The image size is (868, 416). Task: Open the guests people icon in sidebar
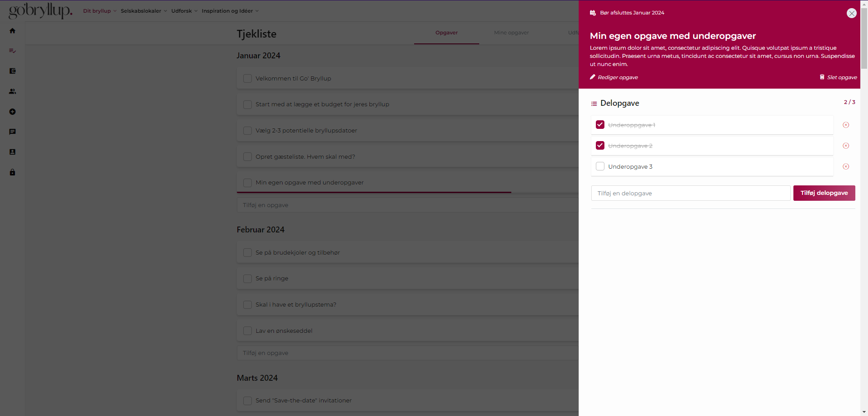(13, 91)
